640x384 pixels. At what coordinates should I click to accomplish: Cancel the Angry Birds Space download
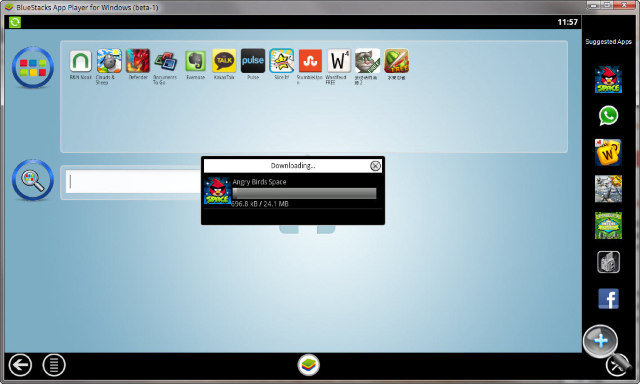[375, 166]
